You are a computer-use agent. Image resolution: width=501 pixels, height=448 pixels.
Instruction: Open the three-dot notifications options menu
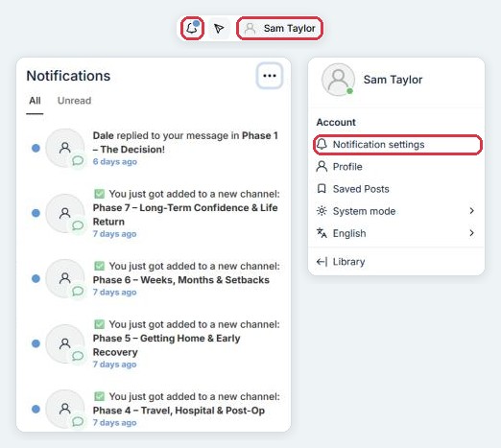click(270, 76)
